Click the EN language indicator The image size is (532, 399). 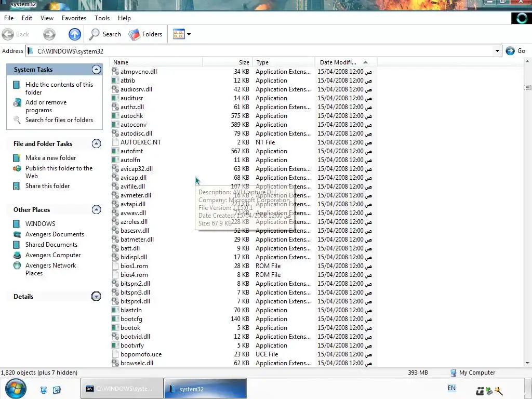451,388
